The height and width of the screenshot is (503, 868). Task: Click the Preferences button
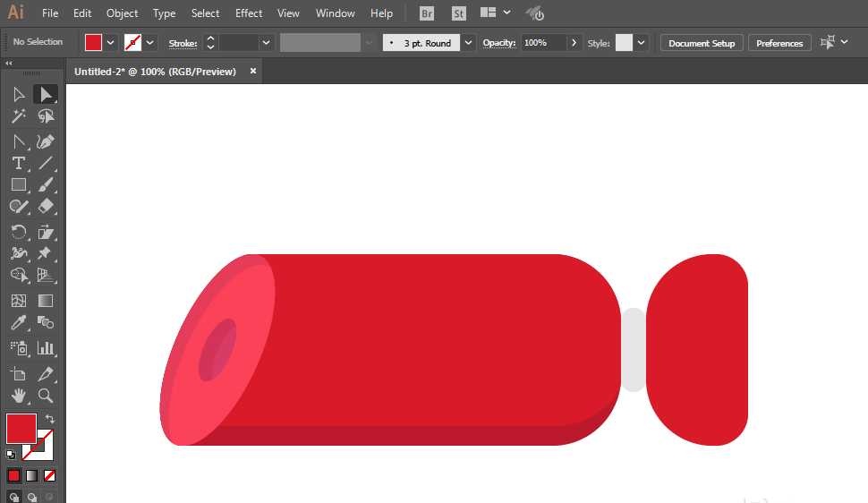[x=779, y=43]
